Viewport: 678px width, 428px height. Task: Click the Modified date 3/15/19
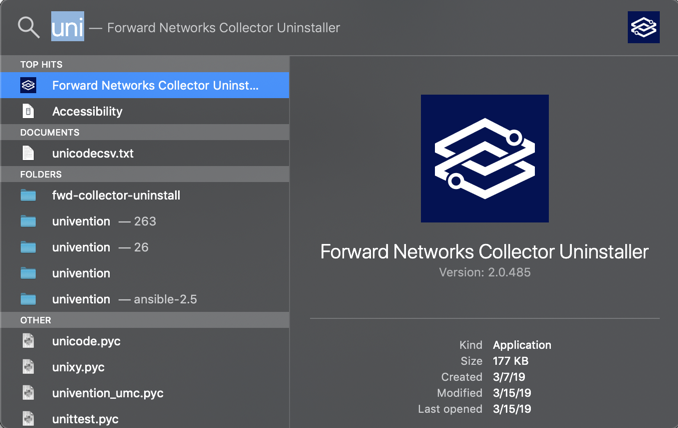pyautogui.click(x=512, y=393)
